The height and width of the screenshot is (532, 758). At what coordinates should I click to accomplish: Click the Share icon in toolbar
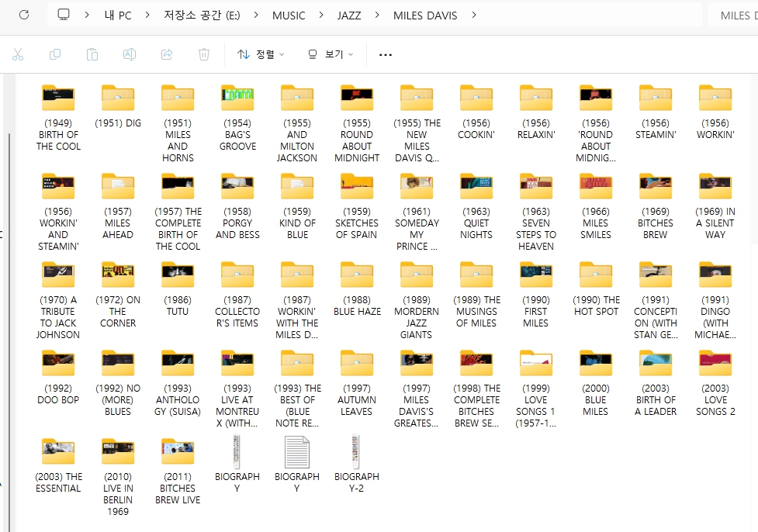pyautogui.click(x=167, y=54)
